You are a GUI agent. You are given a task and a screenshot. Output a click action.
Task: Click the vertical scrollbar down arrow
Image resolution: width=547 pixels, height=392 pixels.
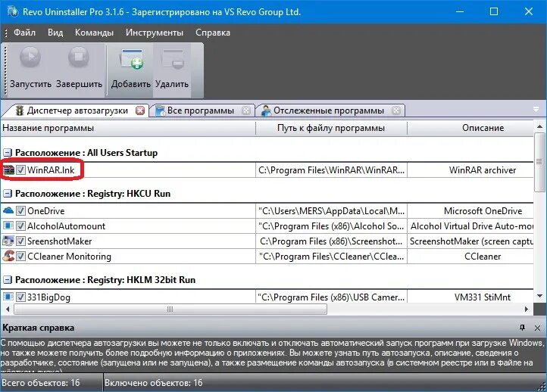point(539,297)
